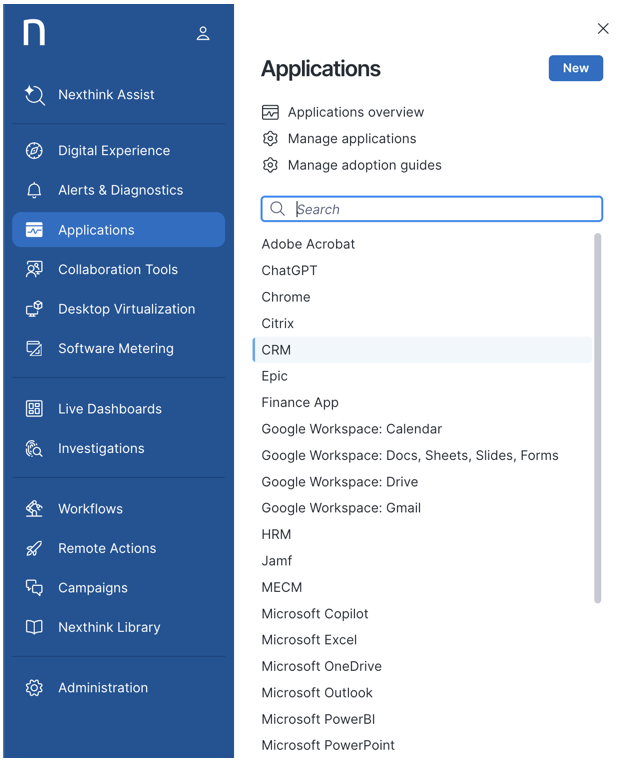Click the applications list scrollbar
629x761 pixels.
598,418
